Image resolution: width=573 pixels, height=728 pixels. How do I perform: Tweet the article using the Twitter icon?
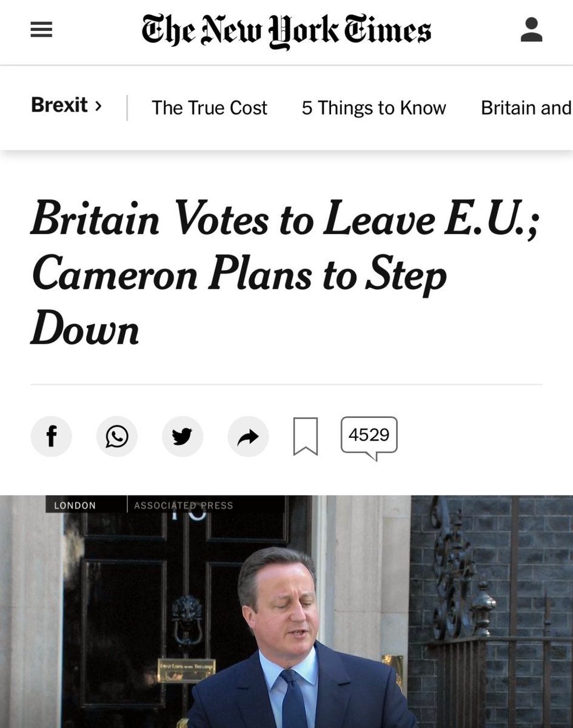pyautogui.click(x=183, y=436)
